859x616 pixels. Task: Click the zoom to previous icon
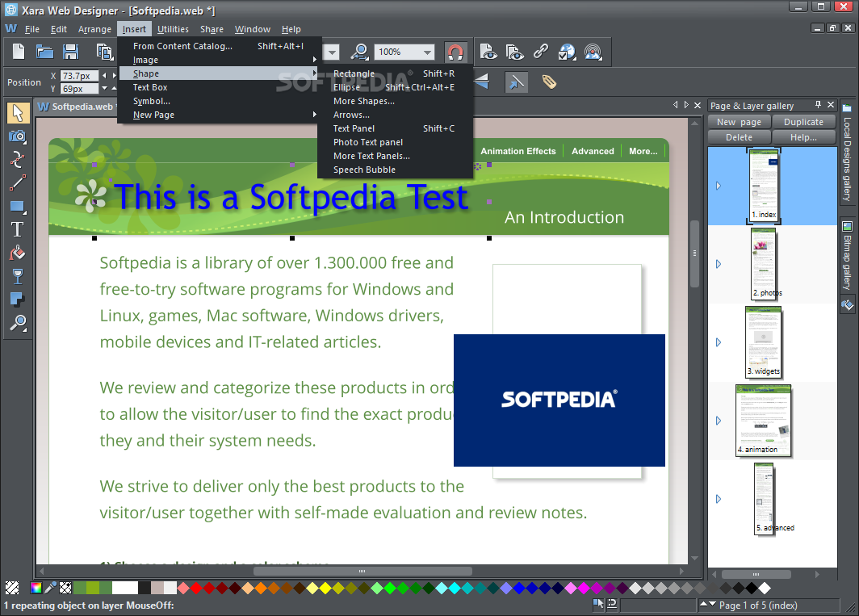click(359, 52)
